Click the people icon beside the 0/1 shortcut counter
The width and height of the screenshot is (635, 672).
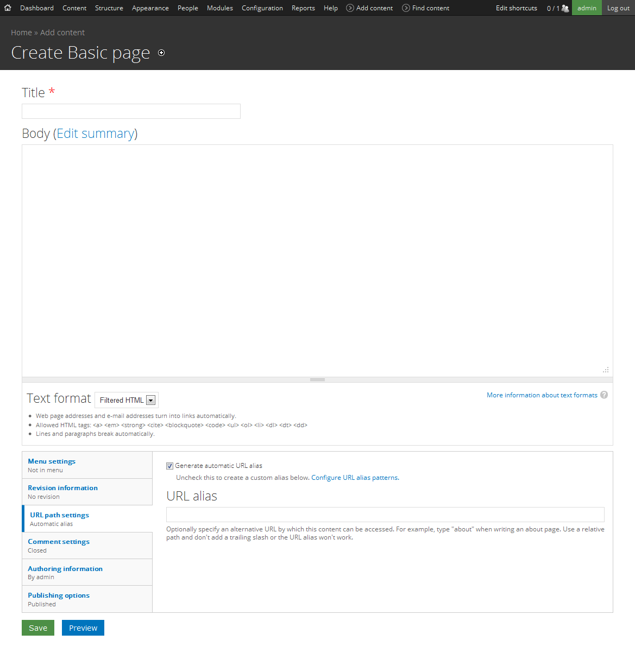pyautogui.click(x=566, y=8)
